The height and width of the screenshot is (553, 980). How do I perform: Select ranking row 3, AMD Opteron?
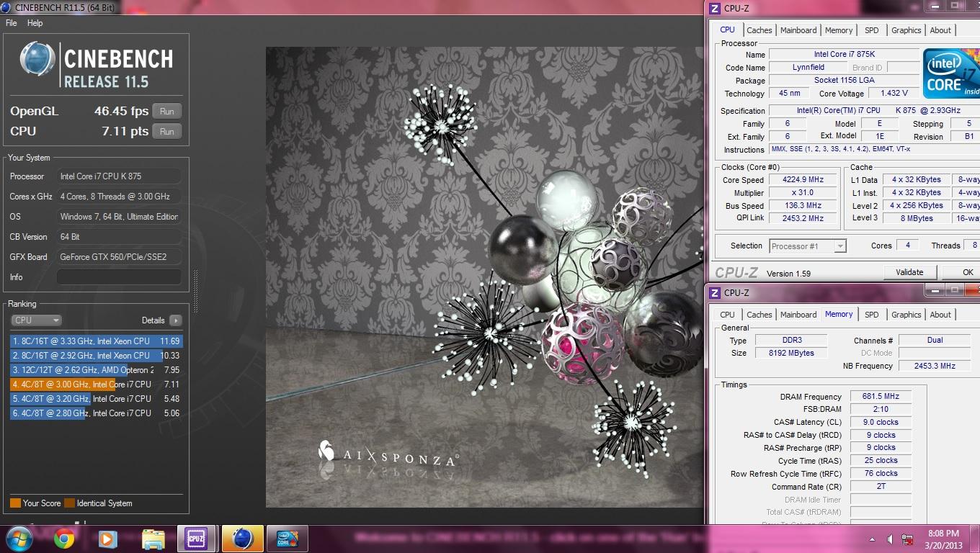point(97,370)
